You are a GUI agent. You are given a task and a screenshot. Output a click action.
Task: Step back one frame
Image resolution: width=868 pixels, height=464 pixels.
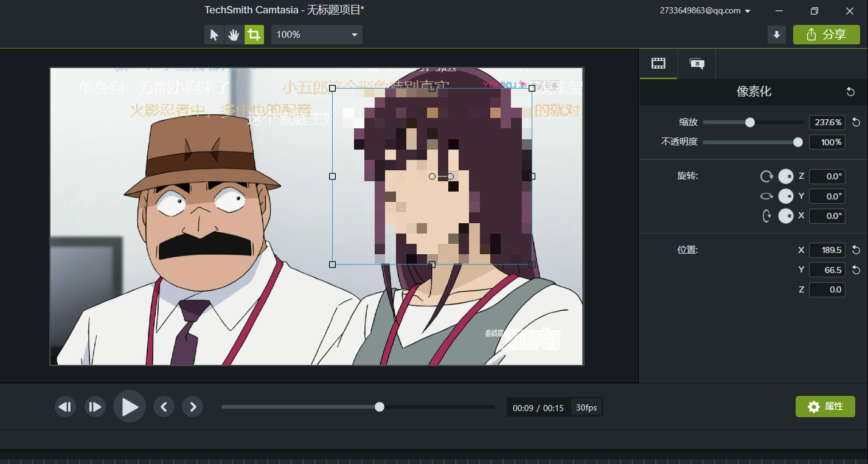[x=66, y=407]
